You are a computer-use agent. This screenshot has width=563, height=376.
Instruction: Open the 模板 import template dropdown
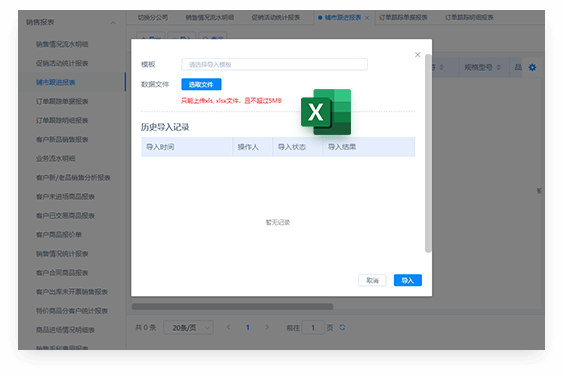[x=274, y=64]
